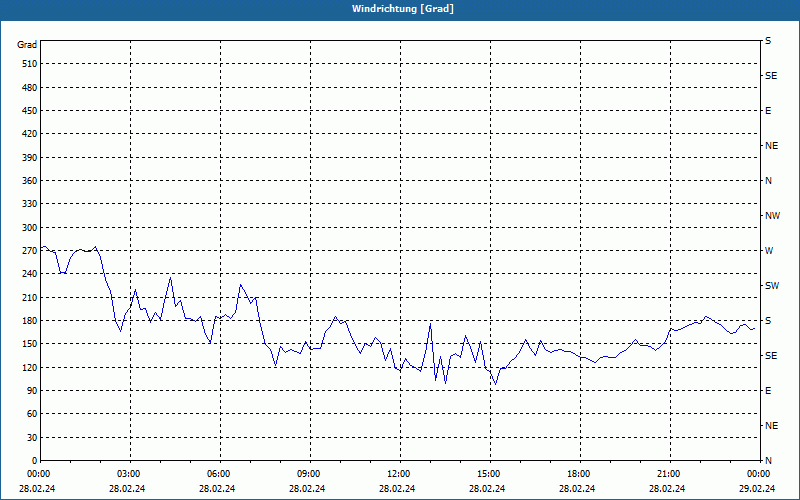The image size is (800, 500).
Task: Click the 15:00 x-axis tick label
Action: click(x=488, y=474)
